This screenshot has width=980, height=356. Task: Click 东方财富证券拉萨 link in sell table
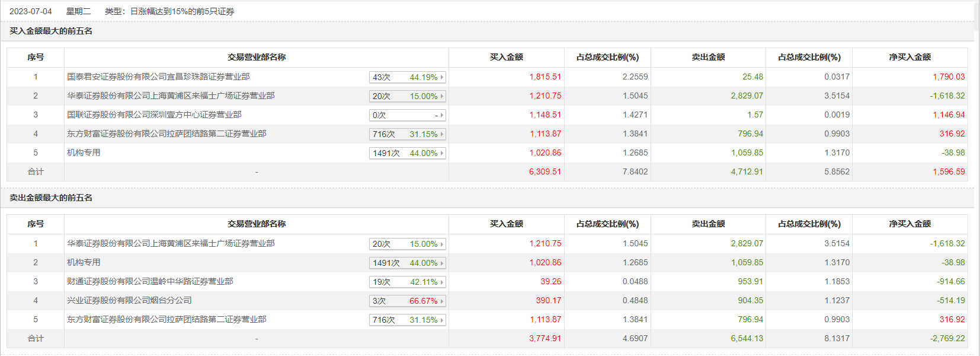tap(166, 319)
